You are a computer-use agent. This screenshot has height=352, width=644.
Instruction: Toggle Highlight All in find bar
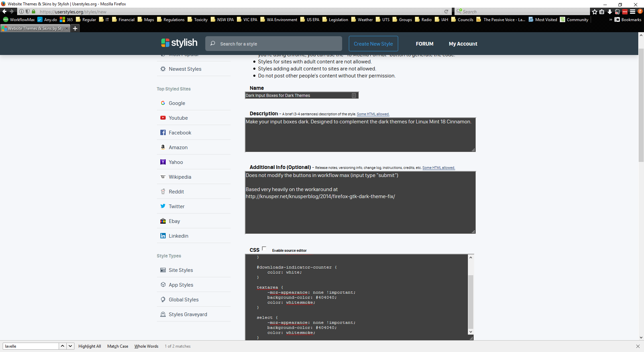pyautogui.click(x=90, y=346)
